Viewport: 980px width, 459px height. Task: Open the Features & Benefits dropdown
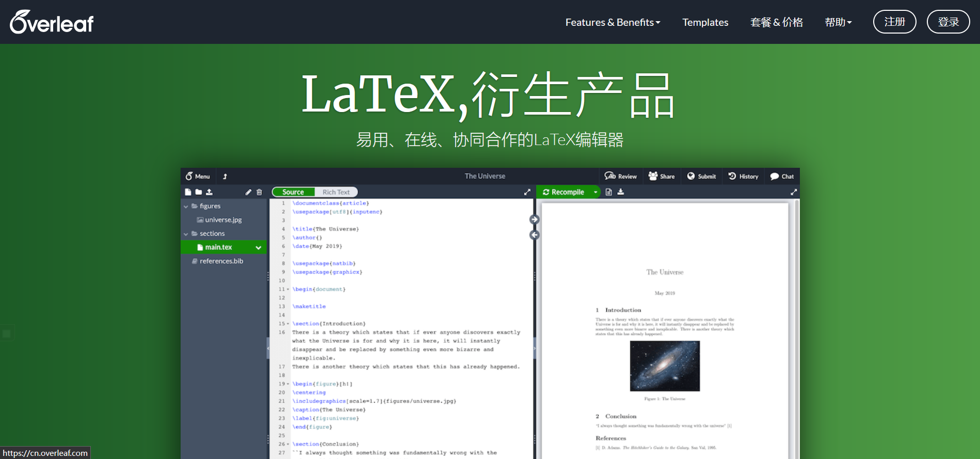[613, 22]
